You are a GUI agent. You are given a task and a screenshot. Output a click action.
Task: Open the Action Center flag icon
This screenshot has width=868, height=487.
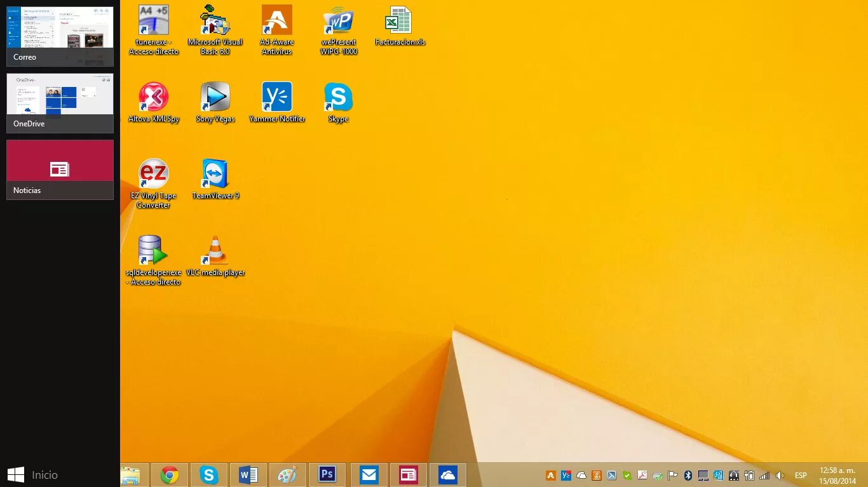674,475
